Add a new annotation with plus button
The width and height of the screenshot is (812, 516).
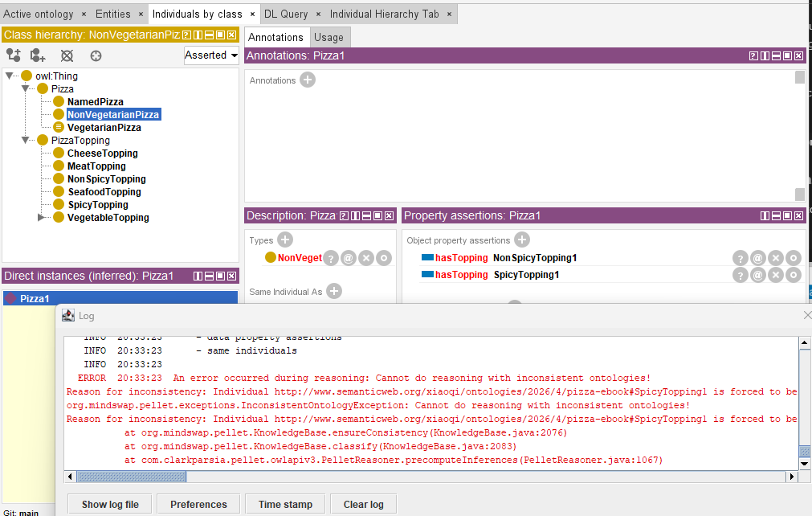[308, 80]
